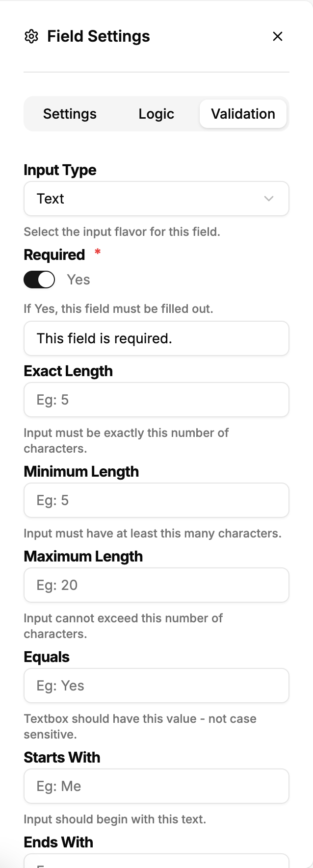The width and height of the screenshot is (313, 868).
Task: Close the Field Settings panel
Action: click(278, 36)
